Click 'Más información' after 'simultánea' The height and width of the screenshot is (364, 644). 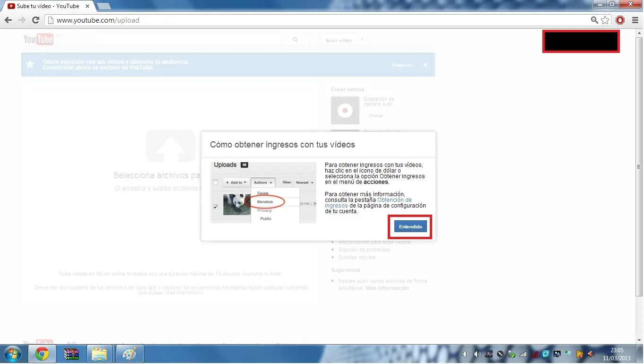(x=387, y=288)
